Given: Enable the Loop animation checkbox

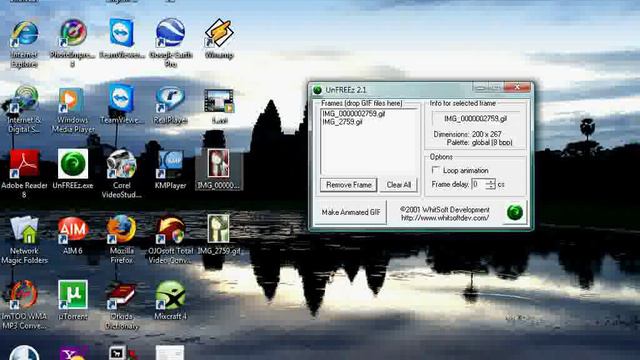Looking at the screenshot, I should [x=436, y=170].
